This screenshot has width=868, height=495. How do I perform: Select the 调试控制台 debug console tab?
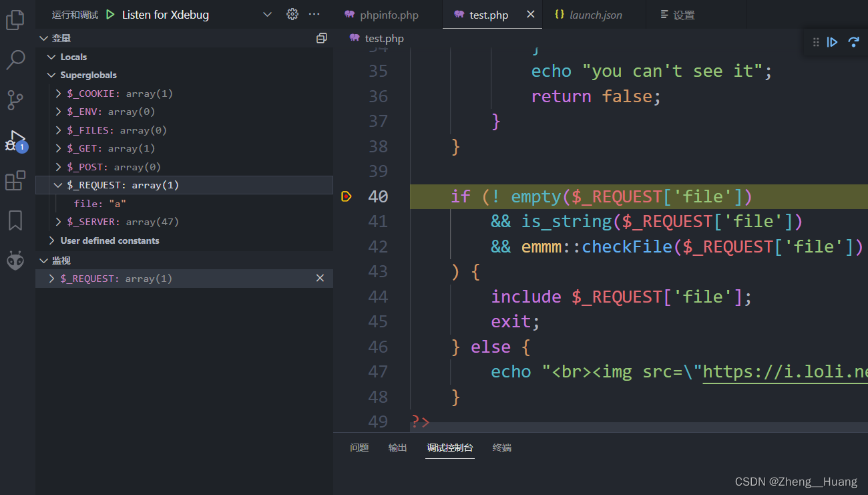pos(451,448)
